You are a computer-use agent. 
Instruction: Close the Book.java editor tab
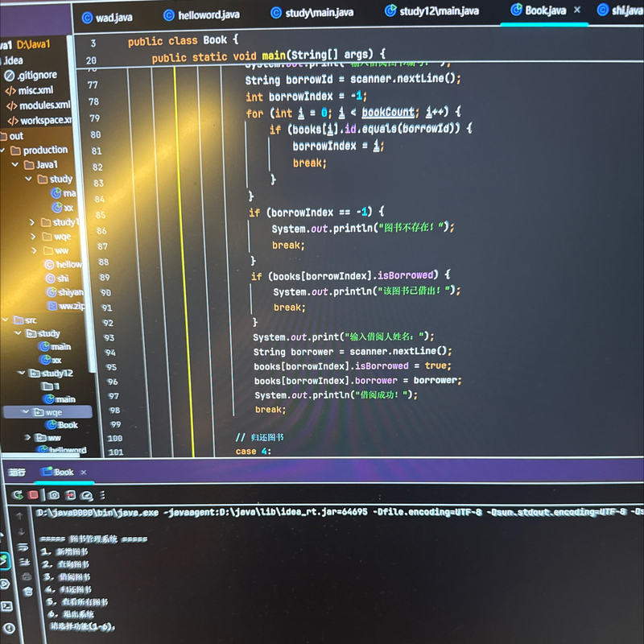[577, 10]
